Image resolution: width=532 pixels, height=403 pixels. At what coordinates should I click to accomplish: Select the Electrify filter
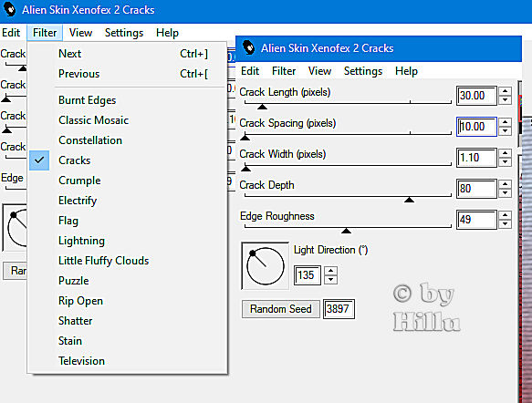(128, 201)
